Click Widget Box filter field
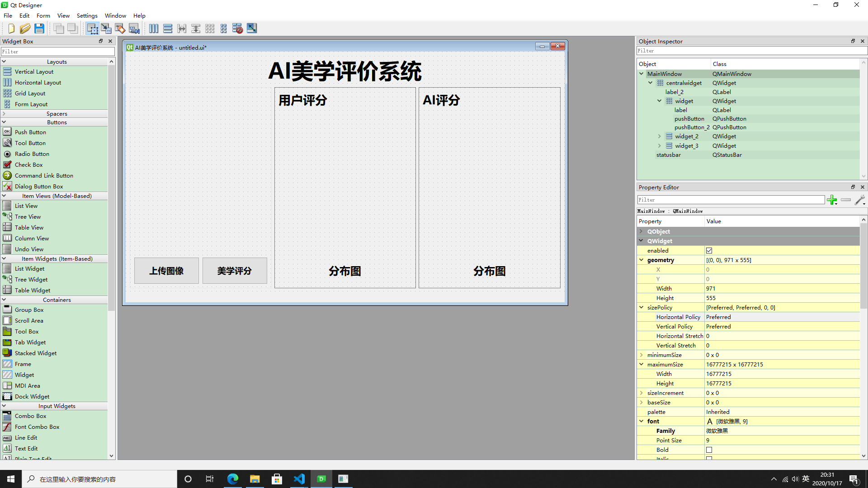This screenshot has width=868, height=488. click(x=58, y=52)
